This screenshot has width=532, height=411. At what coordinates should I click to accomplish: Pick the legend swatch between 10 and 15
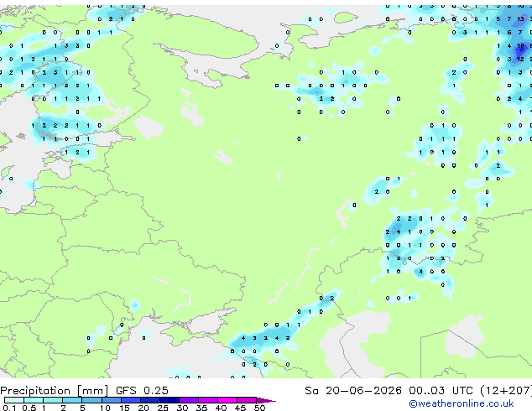pos(112,400)
